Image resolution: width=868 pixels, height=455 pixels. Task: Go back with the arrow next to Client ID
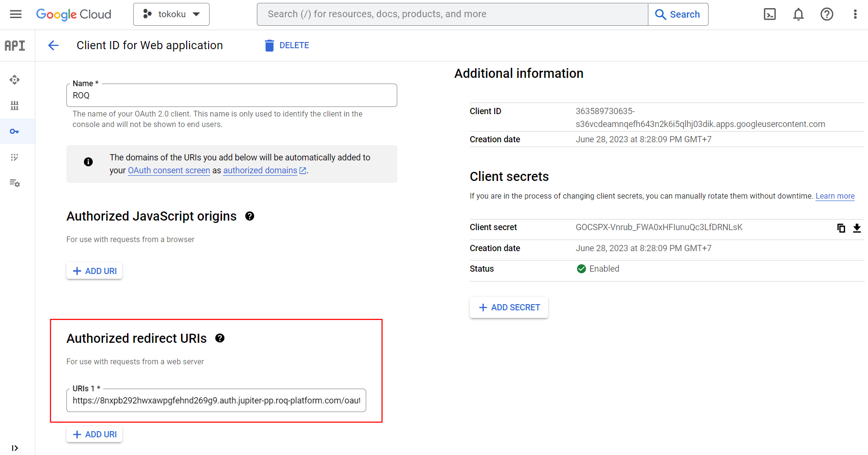(x=53, y=45)
